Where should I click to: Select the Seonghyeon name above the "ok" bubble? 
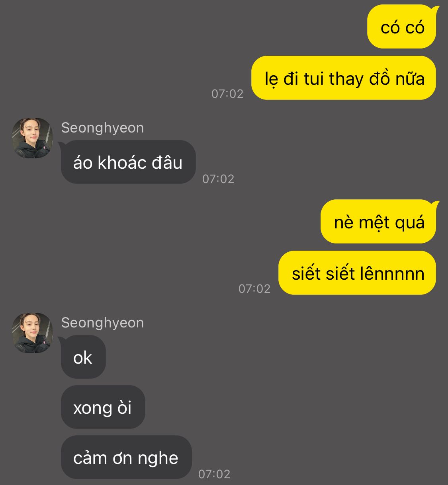(102, 323)
